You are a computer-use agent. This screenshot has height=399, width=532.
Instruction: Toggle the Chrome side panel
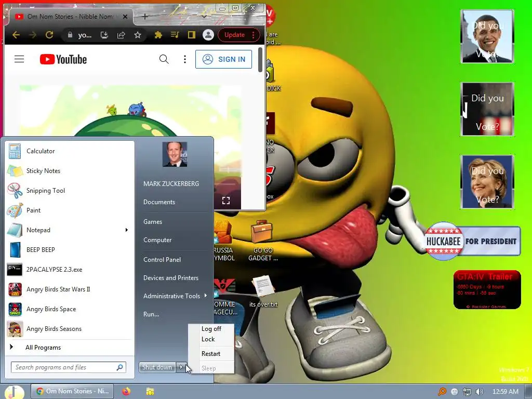pos(191,35)
